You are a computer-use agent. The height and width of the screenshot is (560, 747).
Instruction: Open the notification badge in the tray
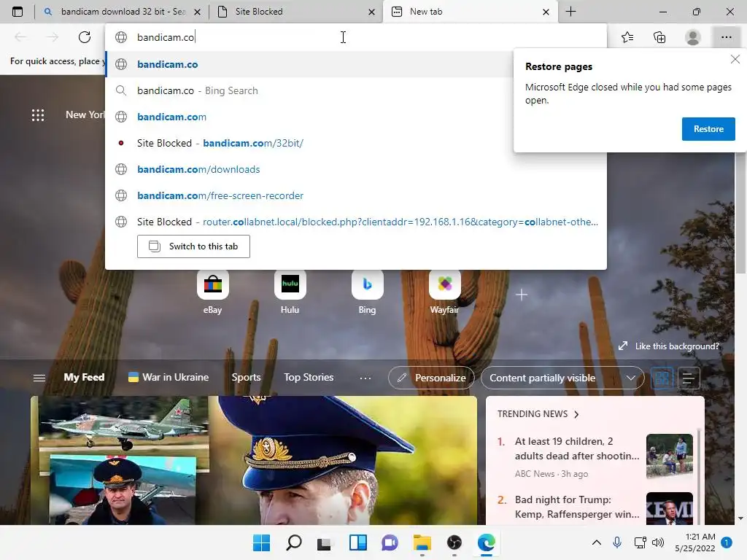(727, 542)
